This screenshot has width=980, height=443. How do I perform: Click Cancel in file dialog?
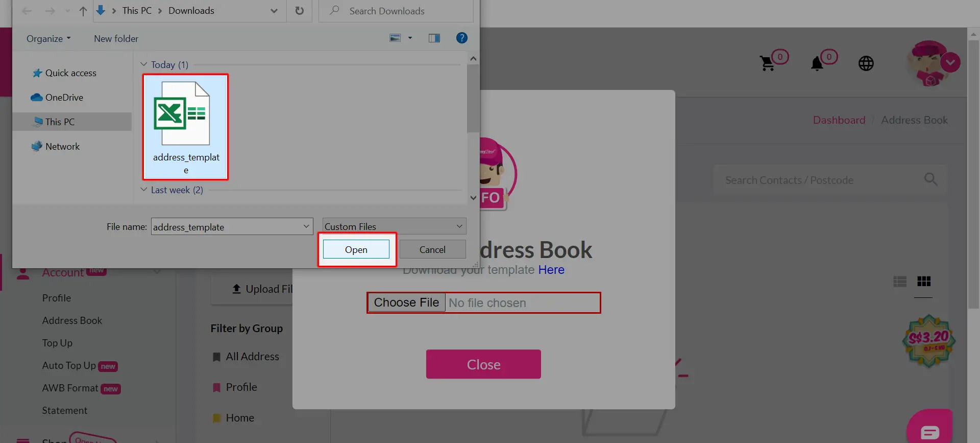[x=432, y=249]
